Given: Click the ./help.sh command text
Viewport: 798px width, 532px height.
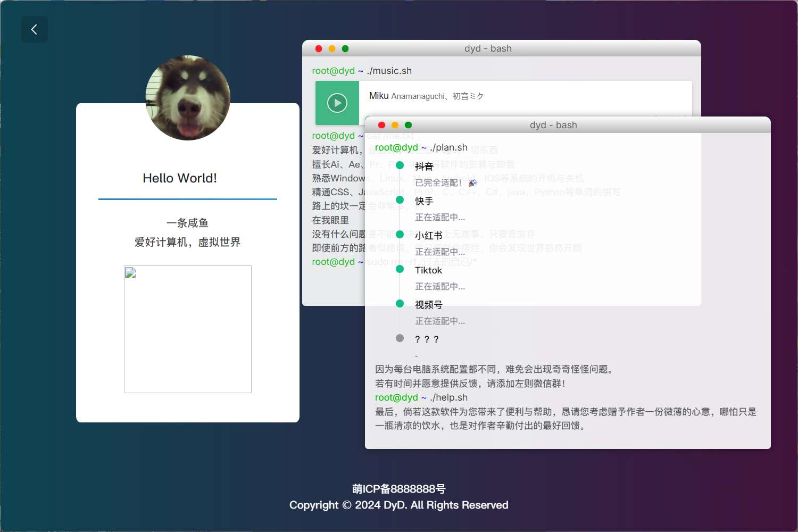Looking at the screenshot, I should 448,397.
